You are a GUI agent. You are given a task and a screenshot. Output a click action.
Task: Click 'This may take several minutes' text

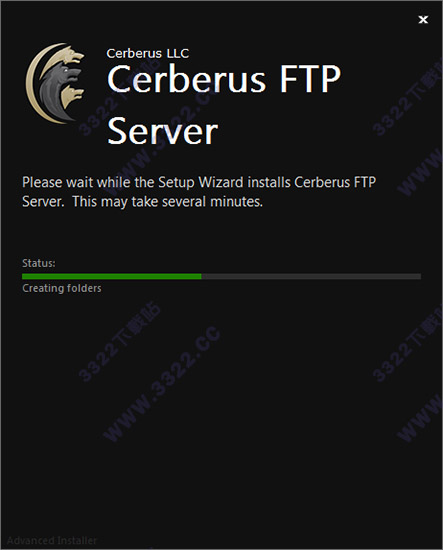pos(167,202)
